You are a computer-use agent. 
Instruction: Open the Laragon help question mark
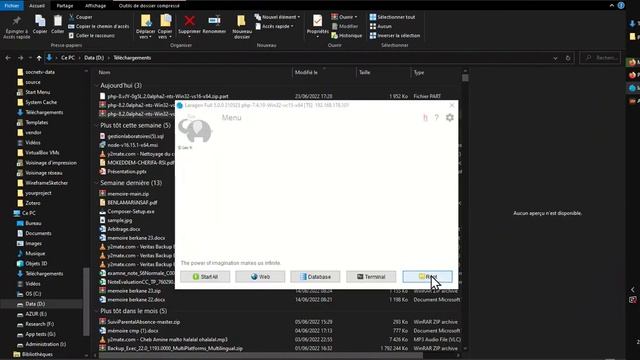(436, 118)
